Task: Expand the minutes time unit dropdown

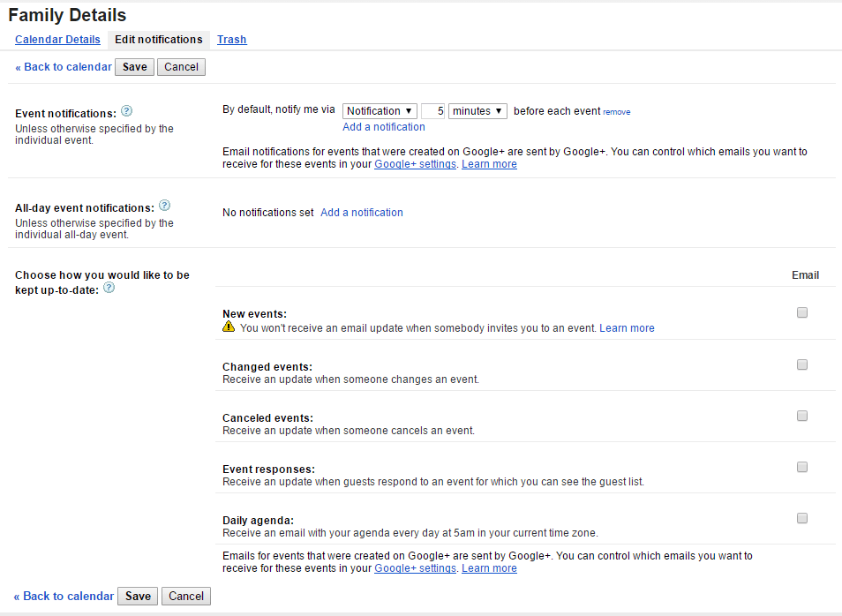Action: (x=477, y=111)
